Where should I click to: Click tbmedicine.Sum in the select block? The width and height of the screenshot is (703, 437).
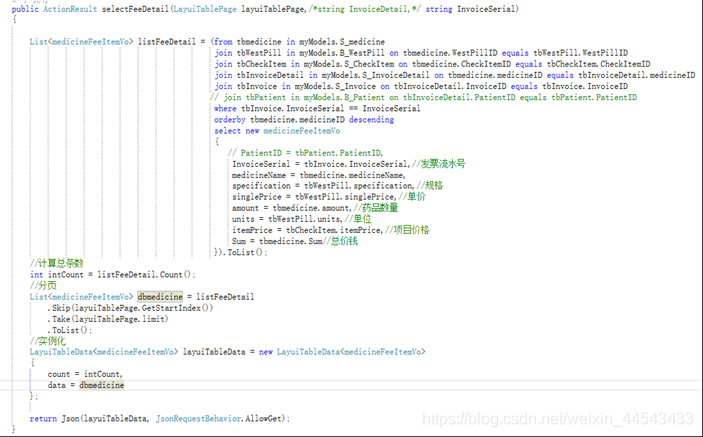pyautogui.click(x=291, y=241)
